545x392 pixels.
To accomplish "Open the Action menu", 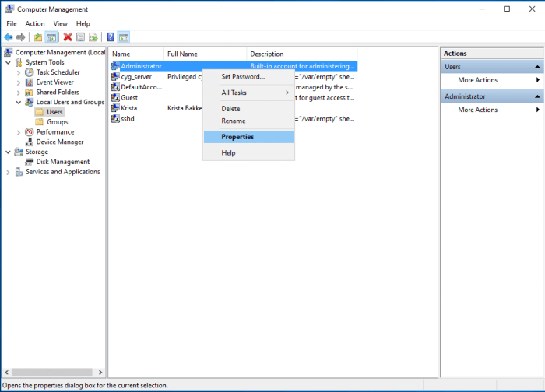I will pyautogui.click(x=35, y=23).
